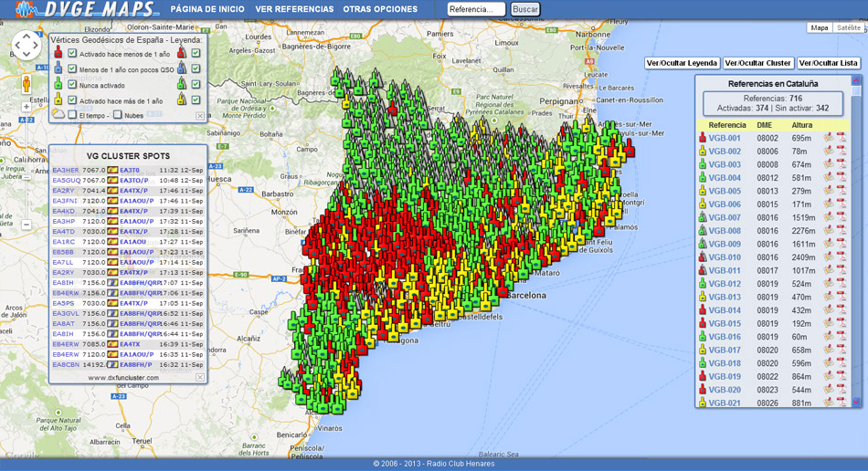Zoom in with the plus button
The height and width of the screenshot is (471, 868).
(x=26, y=107)
